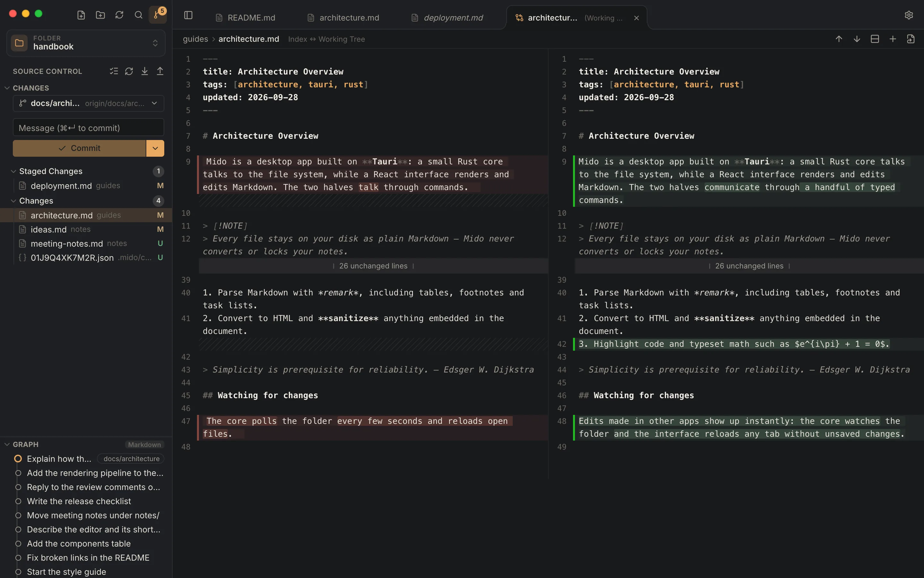Switch to the deployment.md tab
The width and height of the screenshot is (924, 578).
click(x=447, y=18)
